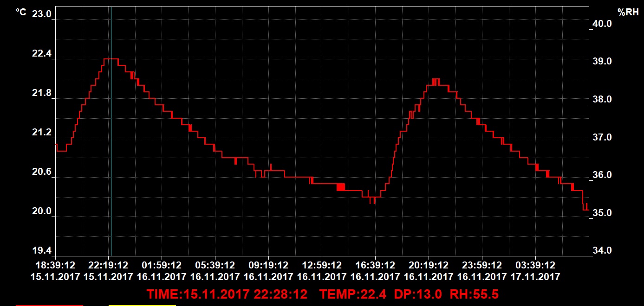This screenshot has width=644, height=306.
Task: Select the 16:39:12 16.11.2017 time label
Action: (375, 271)
